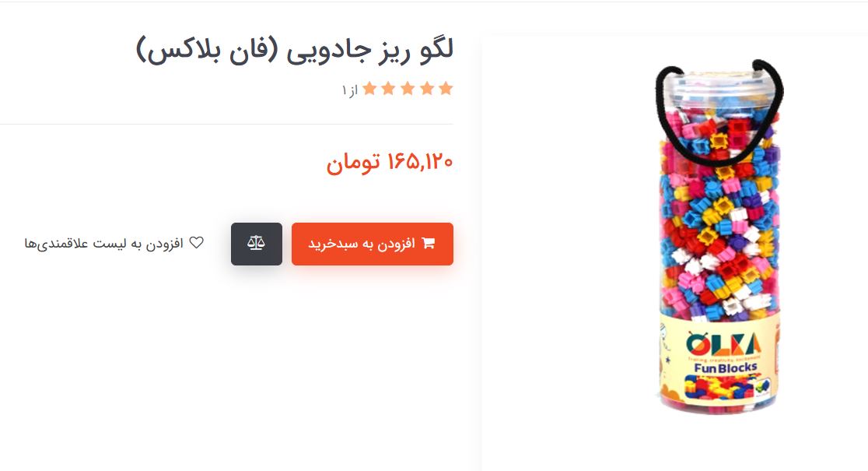Image resolution: width=868 pixels, height=471 pixels.
Task: Click the Fun Blocks text on product label
Action: click(x=725, y=368)
